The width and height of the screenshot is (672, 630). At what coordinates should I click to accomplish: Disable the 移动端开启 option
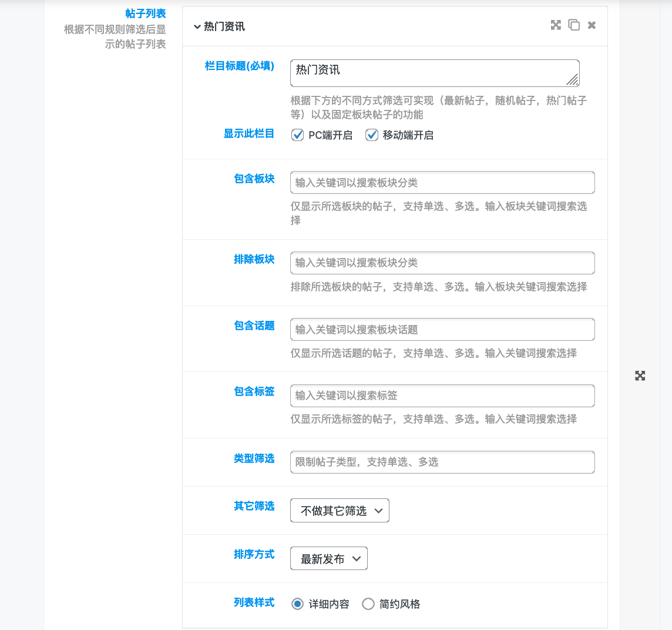pos(371,135)
